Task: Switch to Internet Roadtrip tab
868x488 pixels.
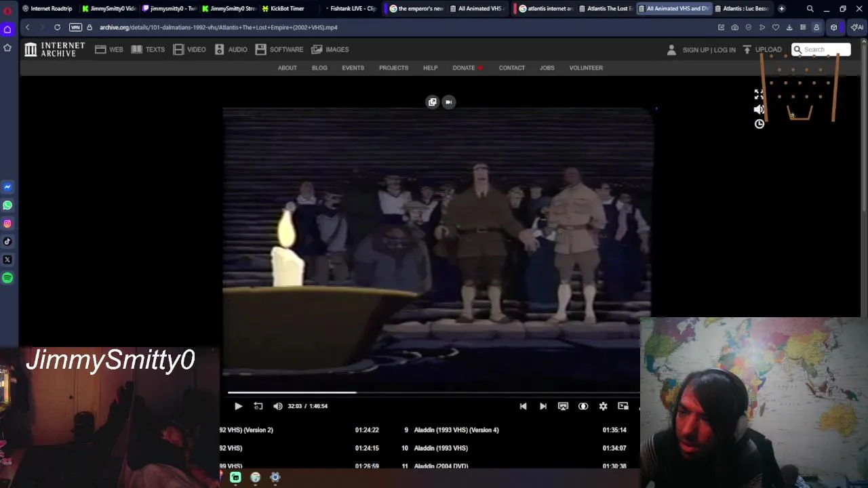Action: click(x=47, y=9)
